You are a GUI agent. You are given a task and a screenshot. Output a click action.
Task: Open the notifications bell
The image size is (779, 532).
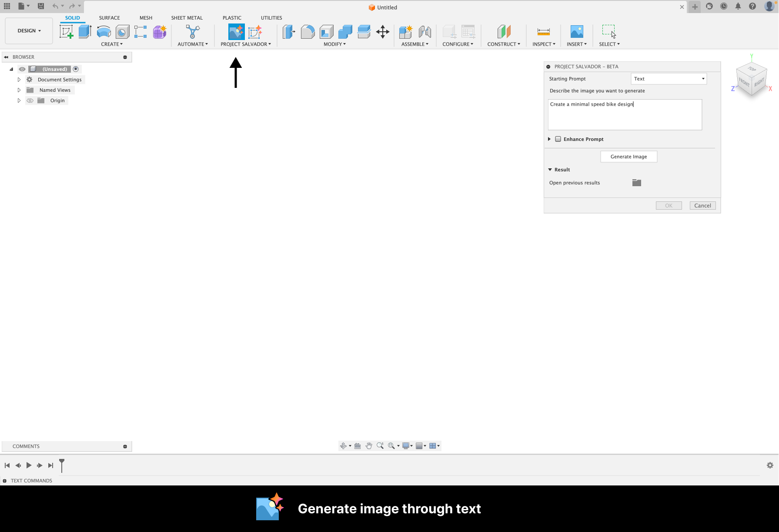click(x=738, y=6)
